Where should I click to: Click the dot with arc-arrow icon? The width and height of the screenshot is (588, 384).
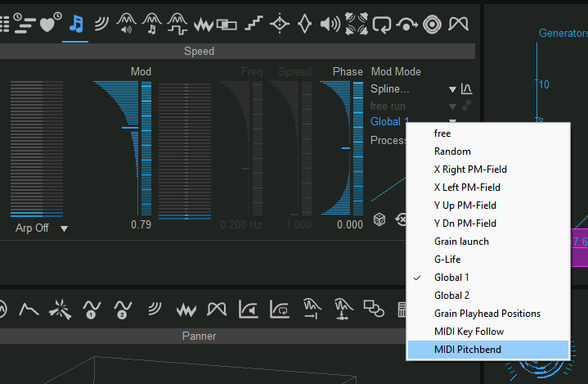407,25
